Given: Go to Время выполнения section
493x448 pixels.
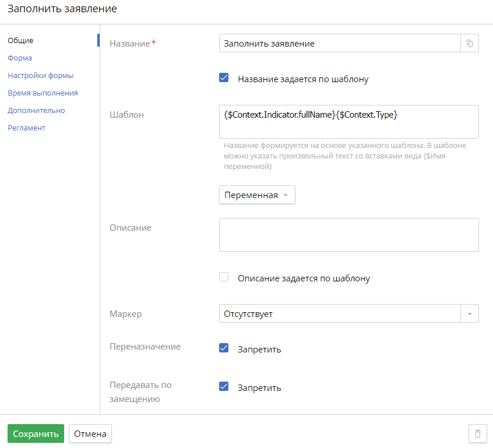Looking at the screenshot, I should (x=43, y=93).
